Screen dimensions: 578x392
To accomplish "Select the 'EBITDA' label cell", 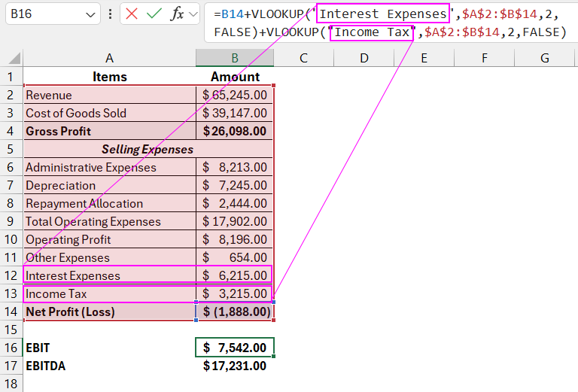I will (109, 366).
